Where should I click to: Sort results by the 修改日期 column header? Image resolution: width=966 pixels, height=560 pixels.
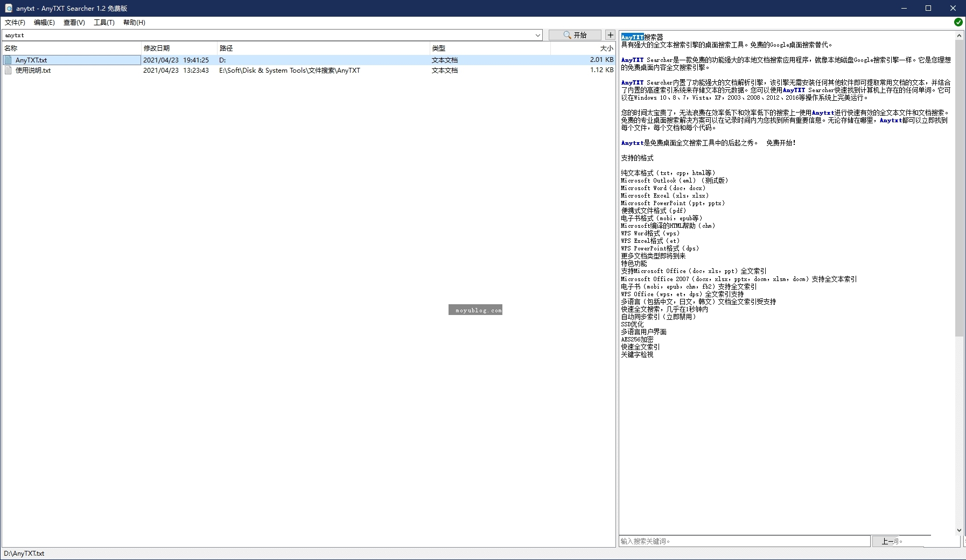click(179, 48)
